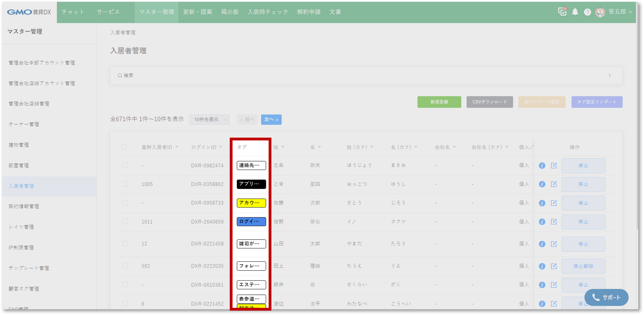Click the 新規登録 button
Viewport: 644px width, 315px height.
439,102
